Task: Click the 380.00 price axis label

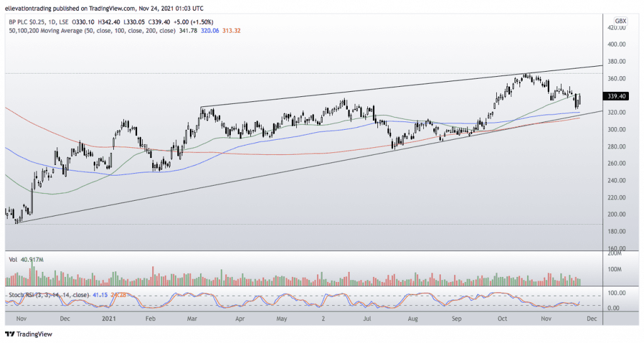Action: click(x=616, y=62)
